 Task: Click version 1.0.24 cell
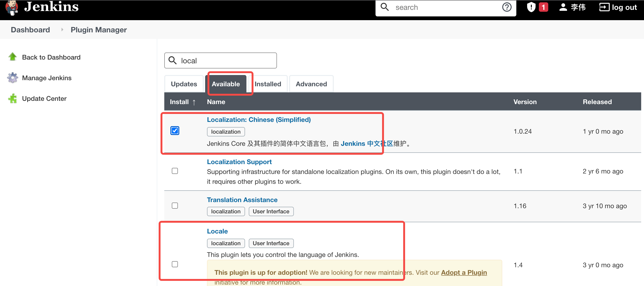coord(522,131)
